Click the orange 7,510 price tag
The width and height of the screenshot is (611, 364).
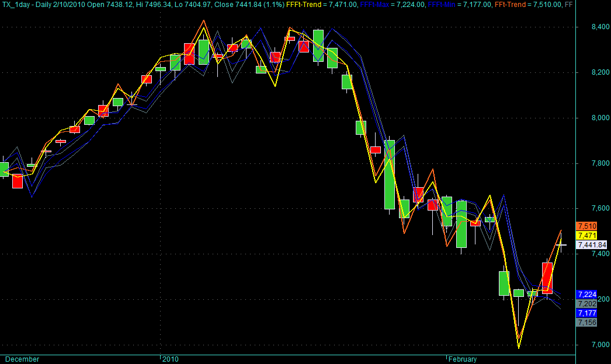pos(586,226)
